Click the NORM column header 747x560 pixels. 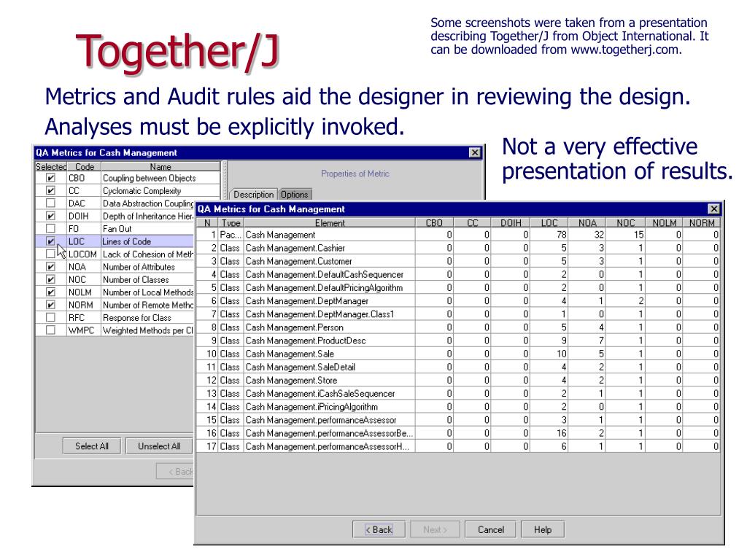[702, 223]
